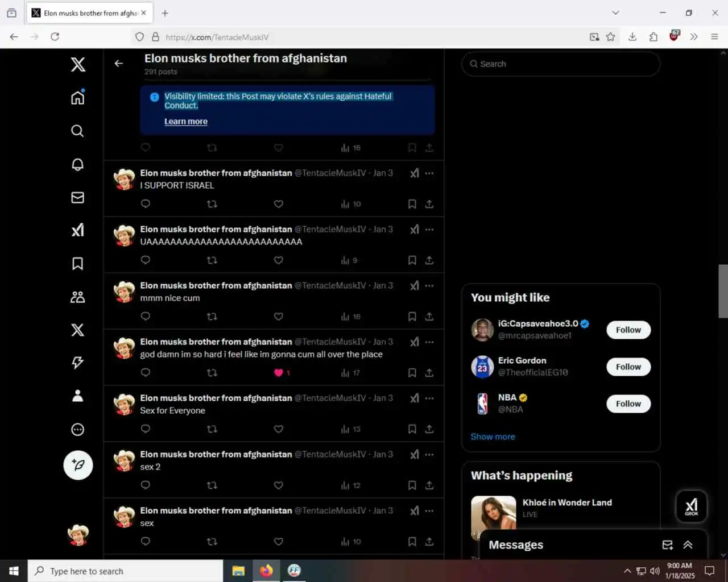Screen dimensions: 728x582
Task: Open the 'Elon musks brother' browser tab
Action: pyautogui.click(x=90, y=13)
